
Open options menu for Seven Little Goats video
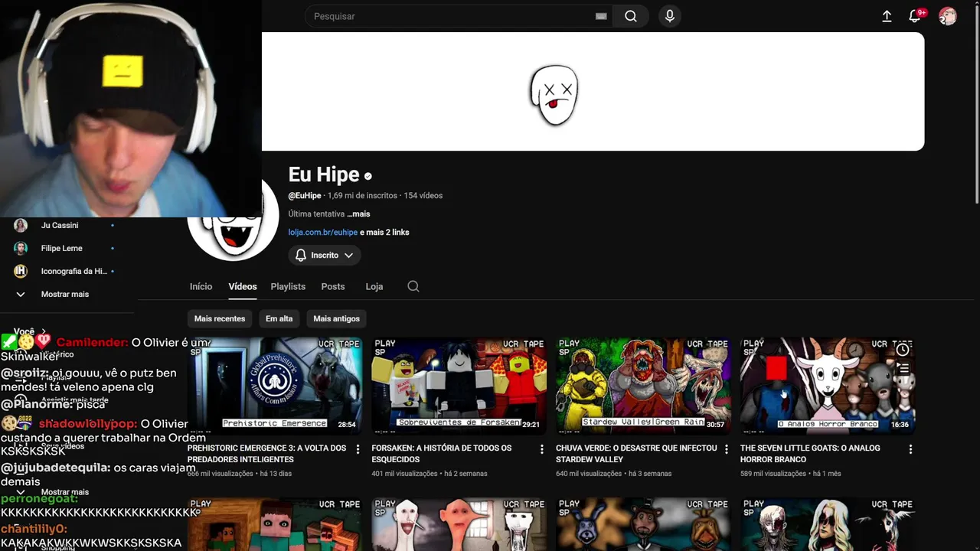click(x=910, y=449)
